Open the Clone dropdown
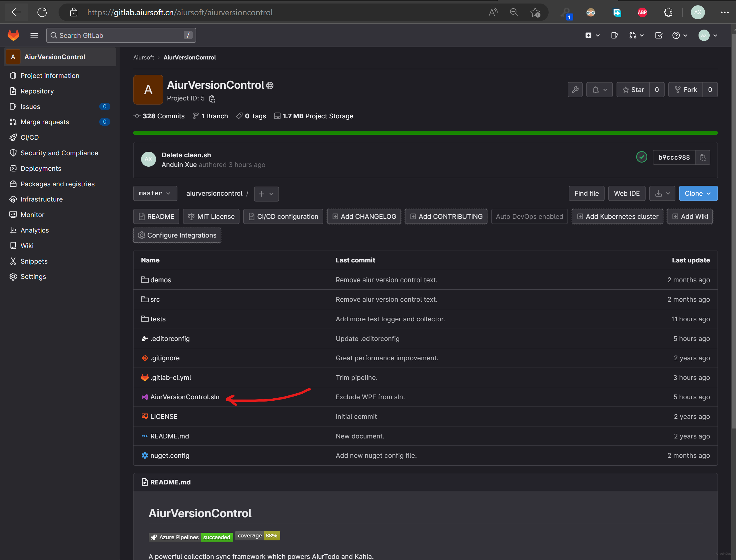The width and height of the screenshot is (736, 560). (x=698, y=193)
